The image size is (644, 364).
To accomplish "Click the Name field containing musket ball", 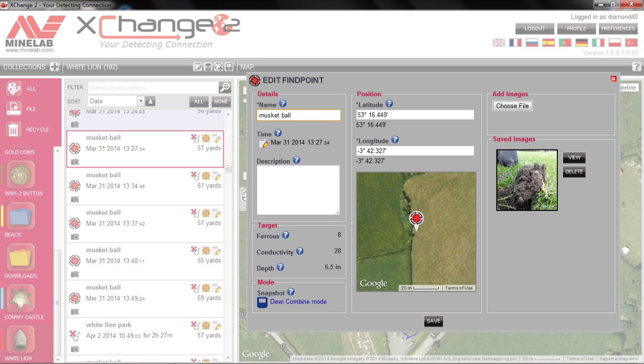I will pyautogui.click(x=298, y=115).
